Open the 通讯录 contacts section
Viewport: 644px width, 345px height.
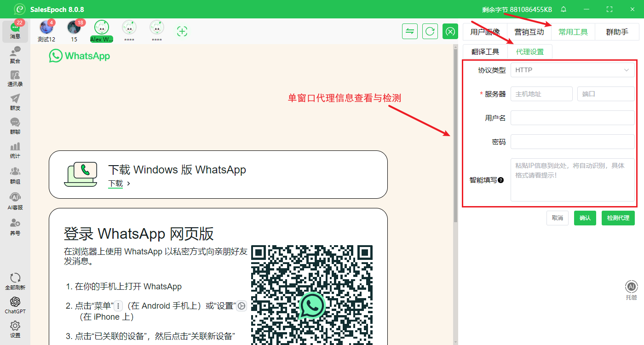[15, 79]
